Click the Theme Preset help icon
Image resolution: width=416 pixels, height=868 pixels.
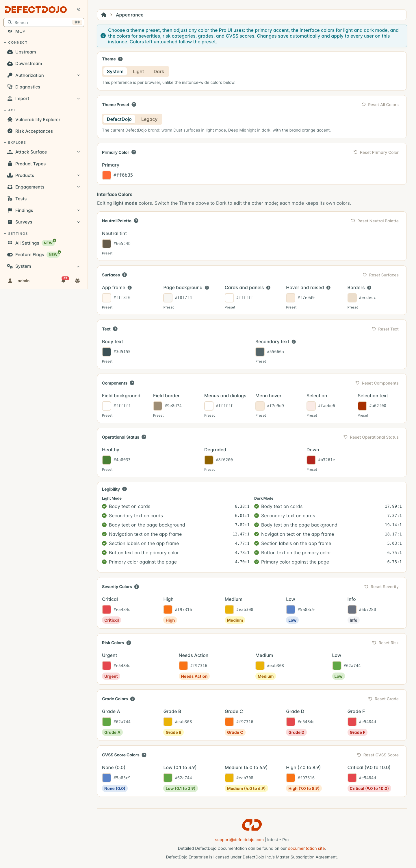tap(134, 104)
